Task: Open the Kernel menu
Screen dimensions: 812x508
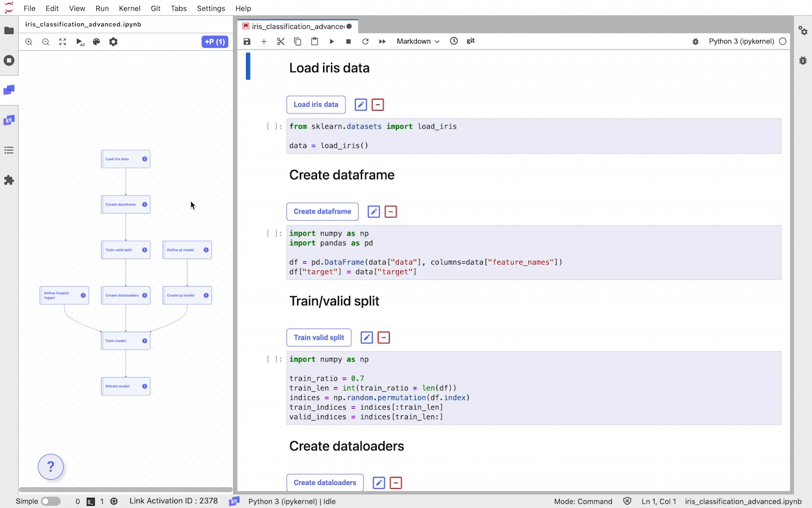Action: coord(130,8)
